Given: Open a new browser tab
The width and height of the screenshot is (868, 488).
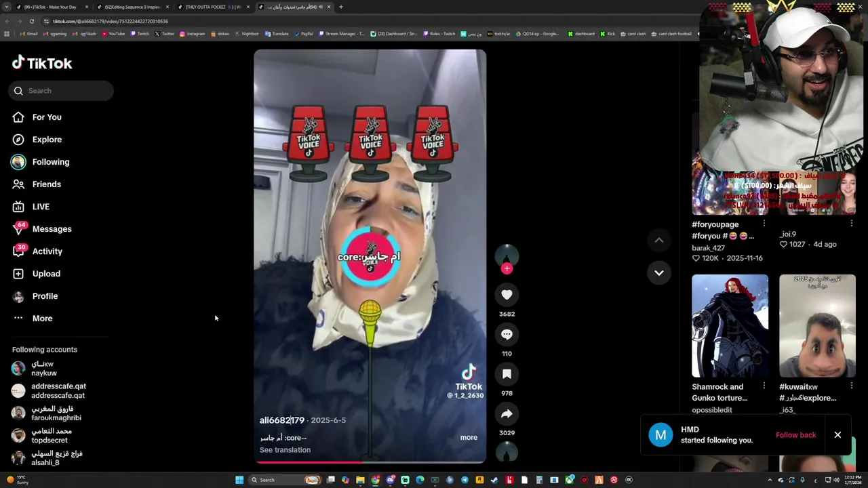Looking at the screenshot, I should coord(340,7).
